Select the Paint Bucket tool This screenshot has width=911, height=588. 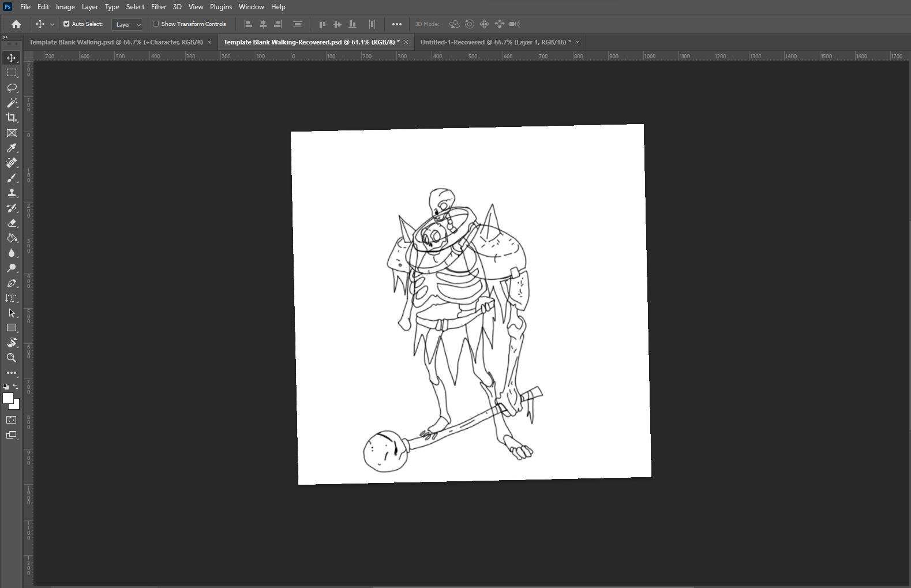click(x=12, y=238)
